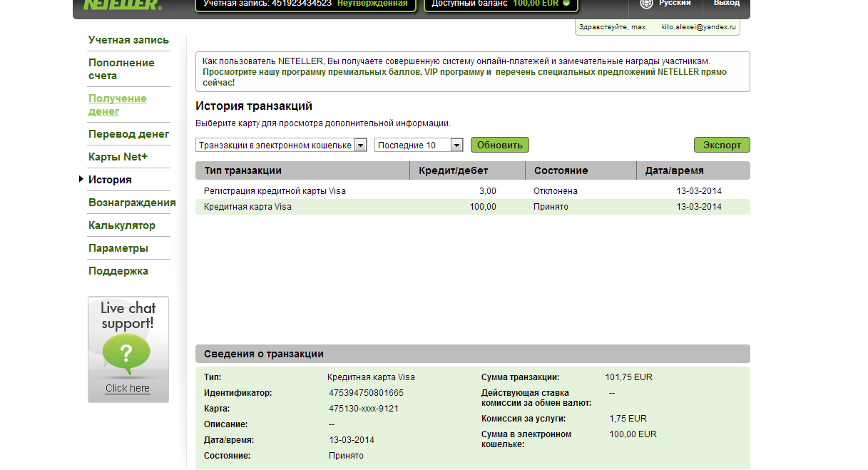Open 'Получение денег' in the sidebar
Screen dimensions: 868x470
[118, 105]
